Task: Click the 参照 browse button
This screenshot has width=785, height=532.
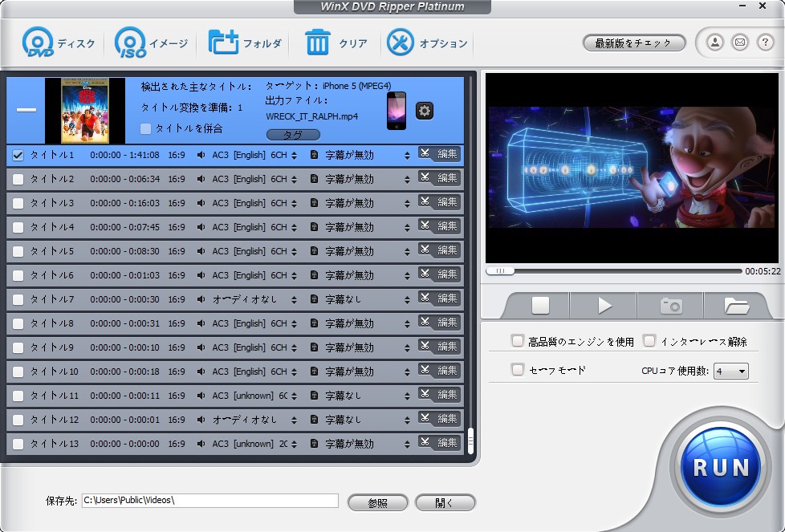Action: coord(377,503)
